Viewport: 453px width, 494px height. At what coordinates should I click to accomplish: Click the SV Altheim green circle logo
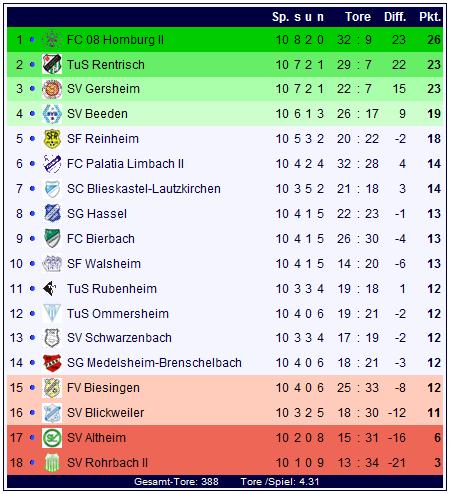(x=52, y=438)
